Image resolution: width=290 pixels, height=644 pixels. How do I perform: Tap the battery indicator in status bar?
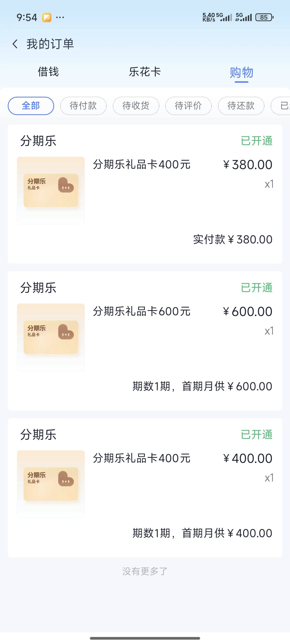pyautogui.click(x=264, y=18)
